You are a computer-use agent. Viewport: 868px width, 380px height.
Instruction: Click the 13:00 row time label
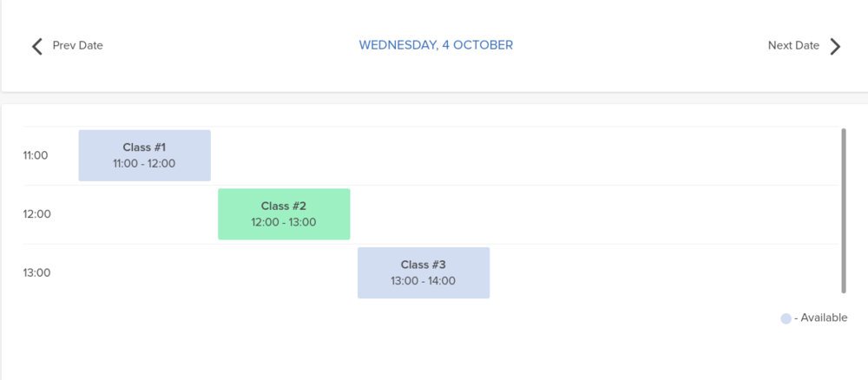36,272
